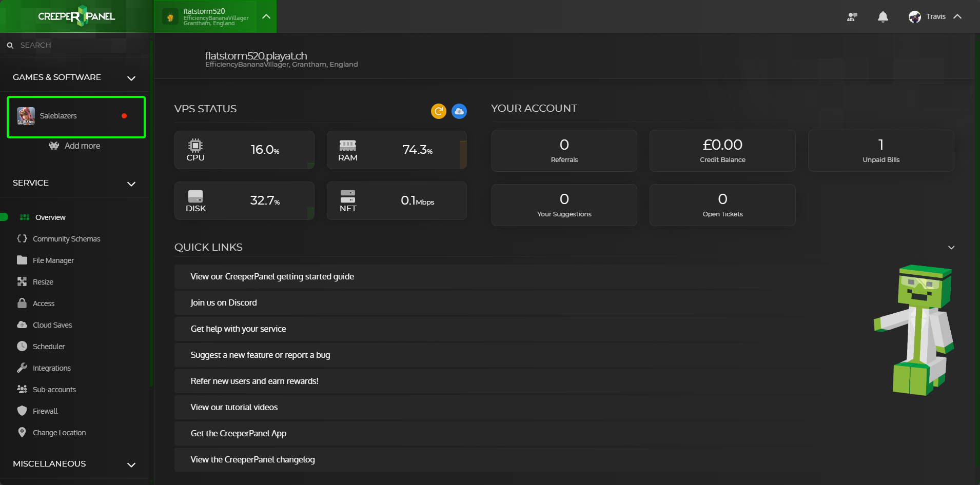Collapse Quick Links panel chevron
Screen dimensions: 980x485
(951, 248)
